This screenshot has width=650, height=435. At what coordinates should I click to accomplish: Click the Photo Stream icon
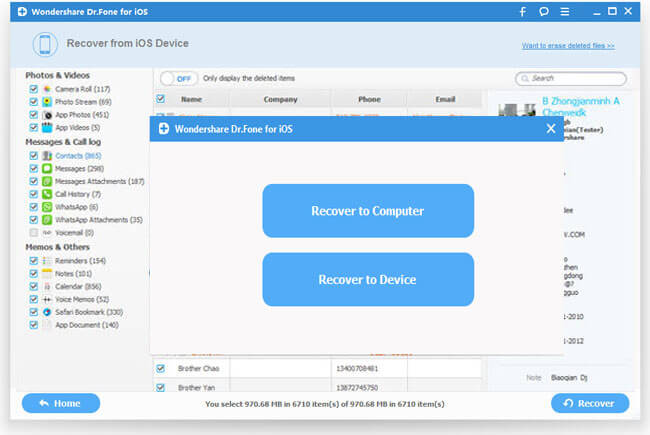(x=47, y=102)
